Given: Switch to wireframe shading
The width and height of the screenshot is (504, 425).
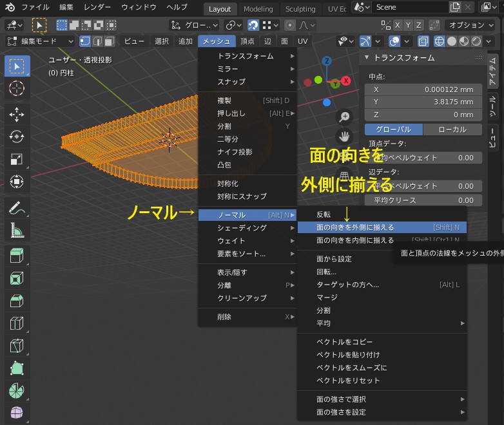Looking at the screenshot, I should click(440, 41).
